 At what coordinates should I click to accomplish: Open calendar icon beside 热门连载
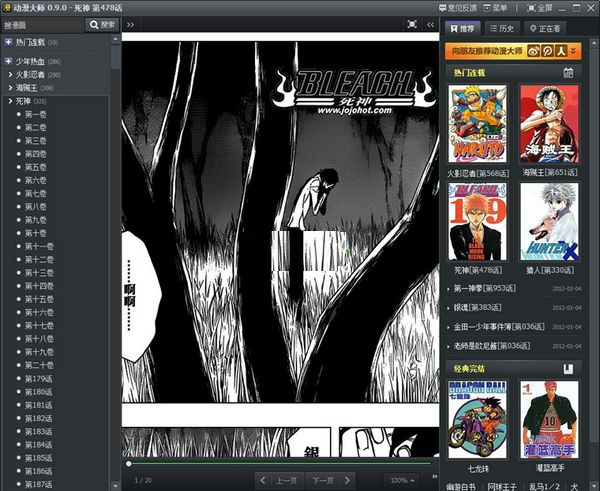point(568,73)
